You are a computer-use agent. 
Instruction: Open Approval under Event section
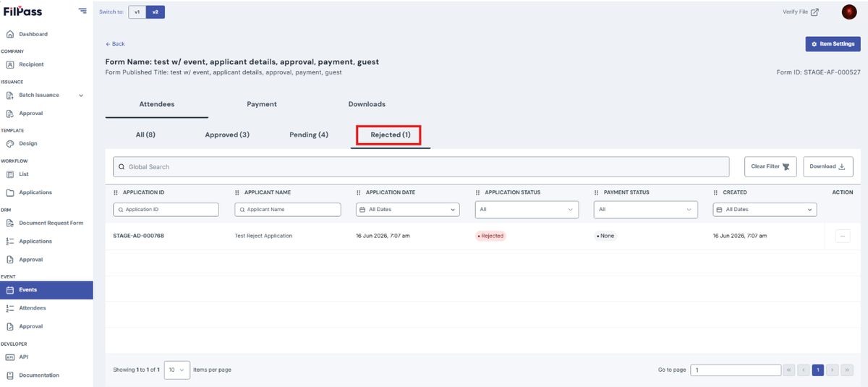point(31,326)
